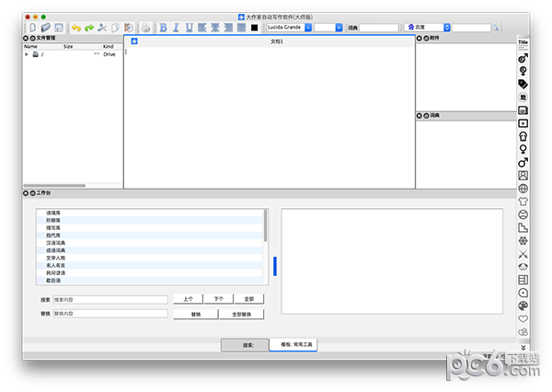Justify text alignment
Image resolution: width=552 pixels, height=392 pixels.
click(241, 28)
